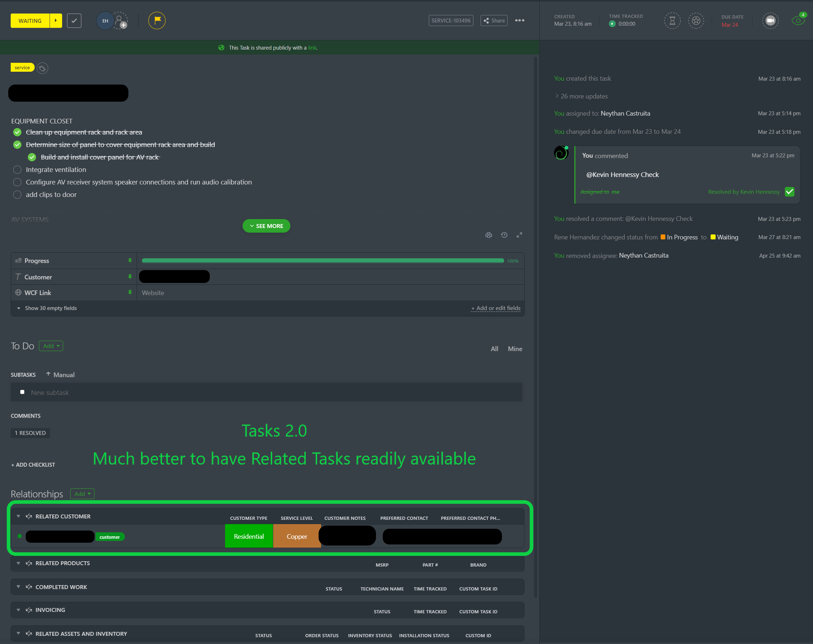Expand the checklist using the fullscreen arrows icon
This screenshot has width=813, height=644.
tap(520, 234)
